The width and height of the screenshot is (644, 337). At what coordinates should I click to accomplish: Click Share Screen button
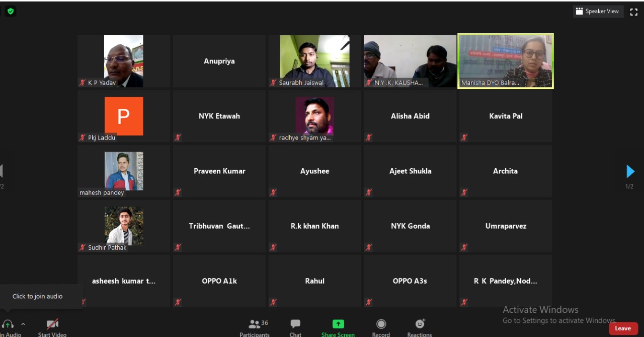(338, 327)
